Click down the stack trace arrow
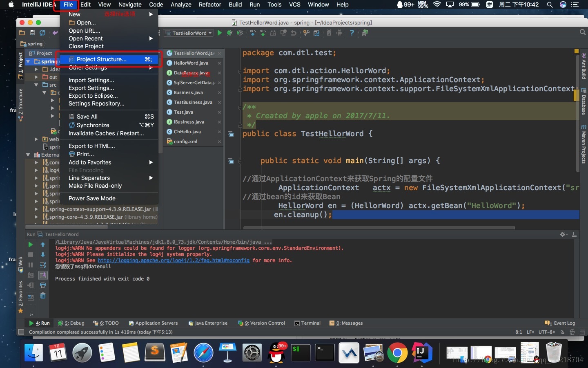Viewport: 588px width, 368px height. click(x=43, y=255)
